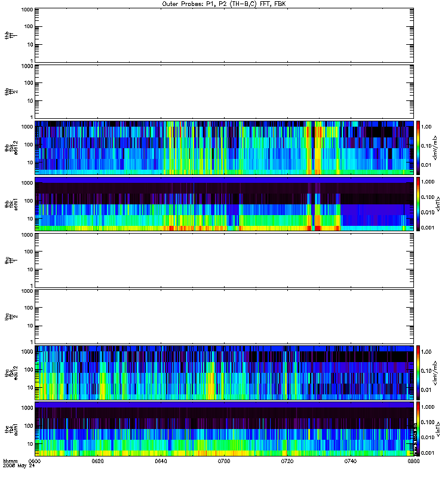Click the 0640 time axis label
This screenshot has height=478, width=448.
click(161, 461)
